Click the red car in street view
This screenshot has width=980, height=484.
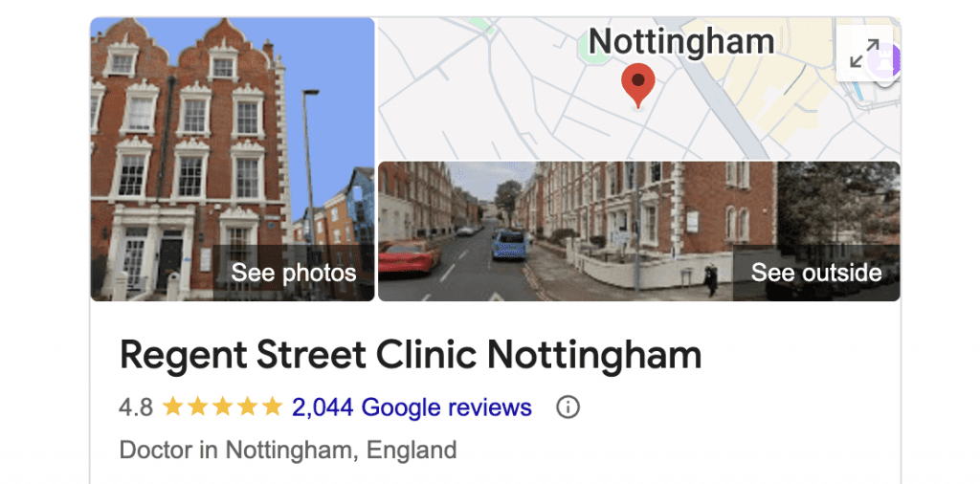click(x=410, y=256)
